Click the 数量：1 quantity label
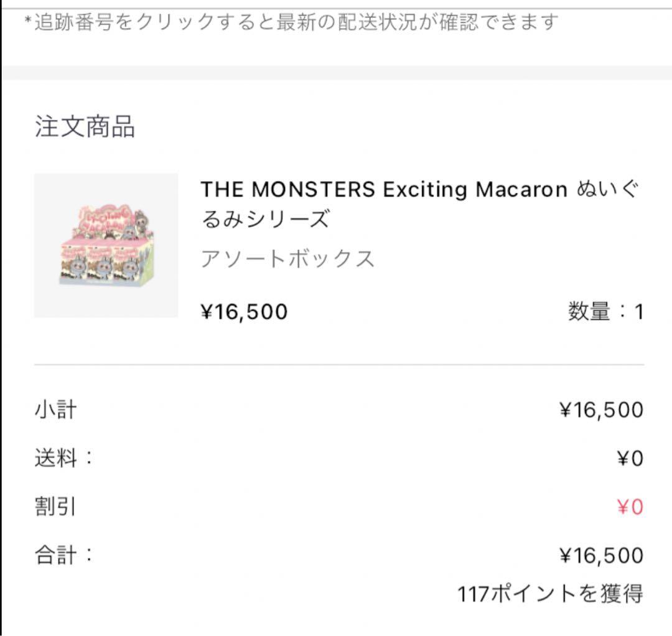Screen dimensions: 672x636 point(605,311)
